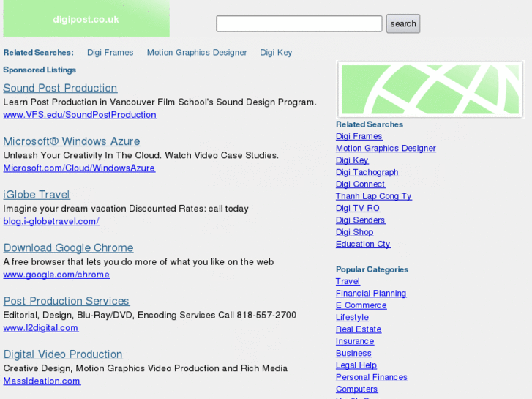This screenshot has width=532, height=399.
Task: Choose the Financial Planning category
Action: click(x=371, y=294)
